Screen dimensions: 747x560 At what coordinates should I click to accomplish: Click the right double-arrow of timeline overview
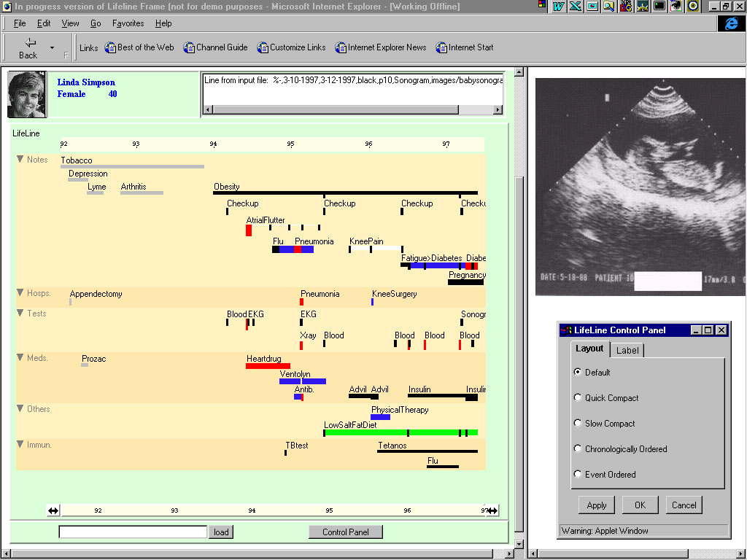click(x=492, y=510)
